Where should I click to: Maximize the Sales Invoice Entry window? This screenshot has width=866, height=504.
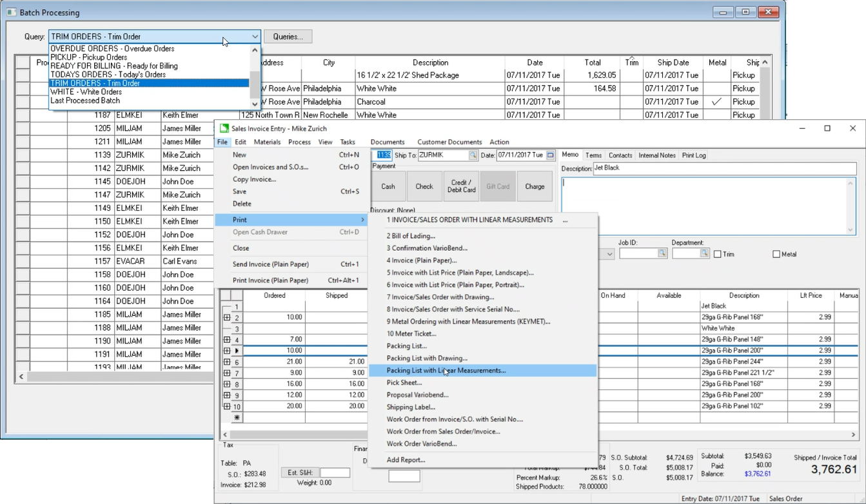[x=827, y=128]
